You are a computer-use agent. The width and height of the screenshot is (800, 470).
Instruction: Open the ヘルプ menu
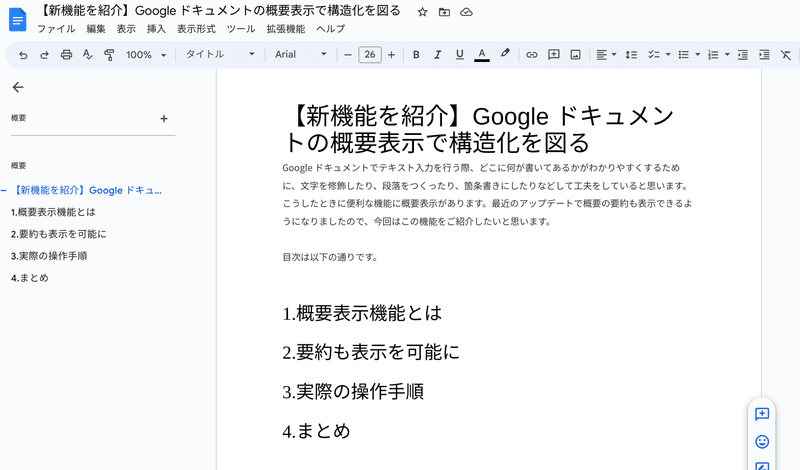point(331,29)
